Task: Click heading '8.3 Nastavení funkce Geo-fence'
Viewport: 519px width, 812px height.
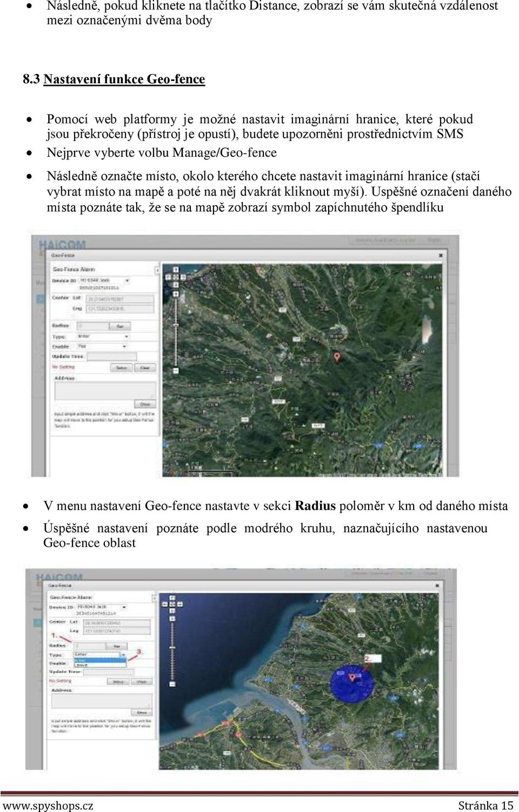Action: [x=114, y=79]
